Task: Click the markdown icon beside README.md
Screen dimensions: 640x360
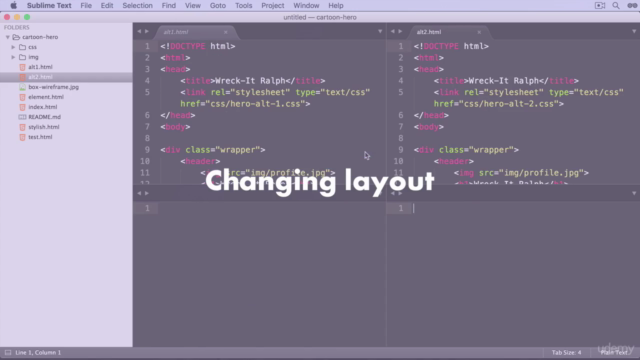Action: click(x=22, y=117)
